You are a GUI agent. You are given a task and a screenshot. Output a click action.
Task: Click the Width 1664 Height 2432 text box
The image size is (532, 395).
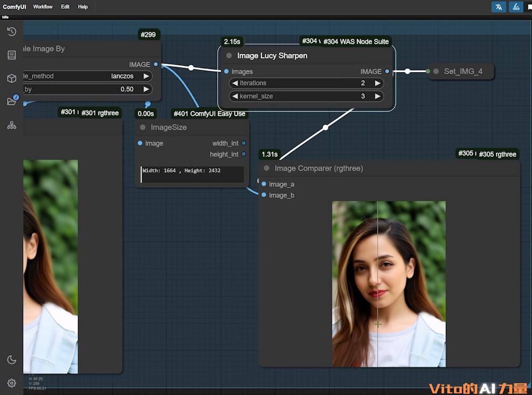(x=192, y=174)
